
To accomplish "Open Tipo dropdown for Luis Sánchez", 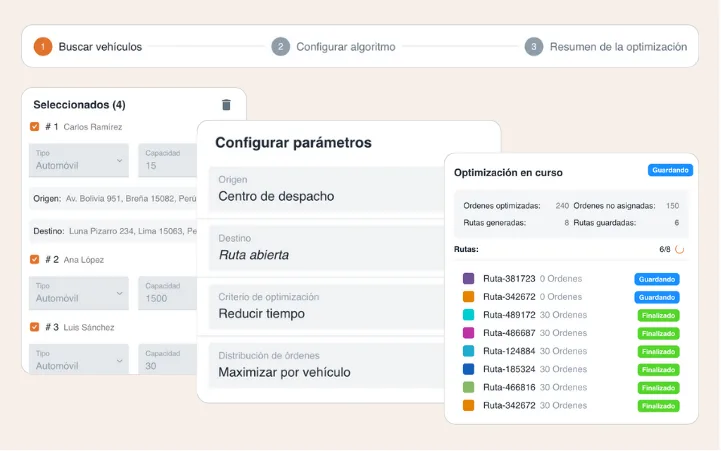I will point(79,359).
